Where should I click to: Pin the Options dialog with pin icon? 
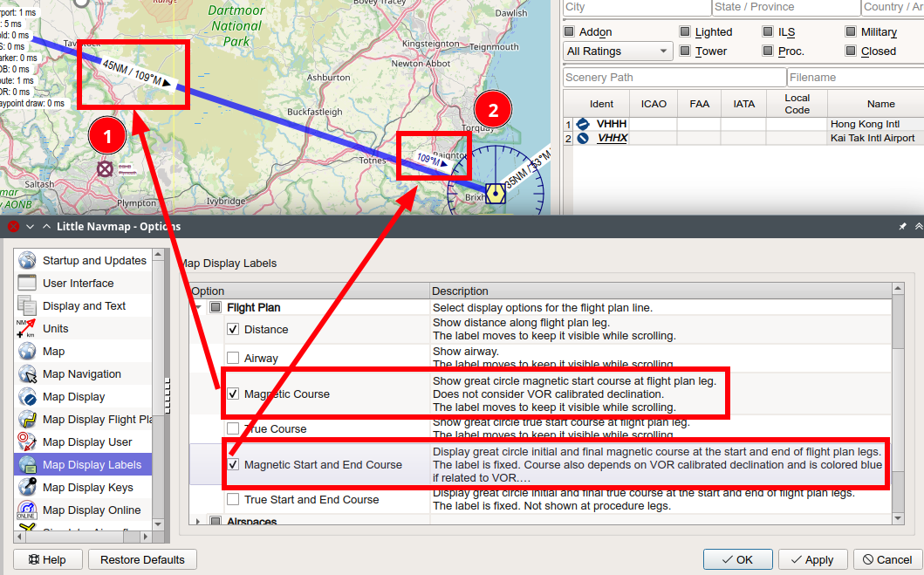(x=902, y=226)
